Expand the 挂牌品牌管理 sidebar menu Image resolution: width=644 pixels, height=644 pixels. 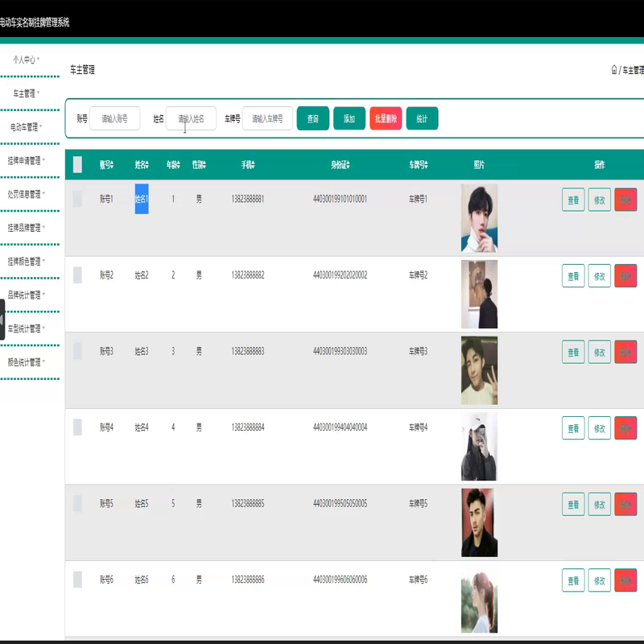pyautogui.click(x=27, y=228)
